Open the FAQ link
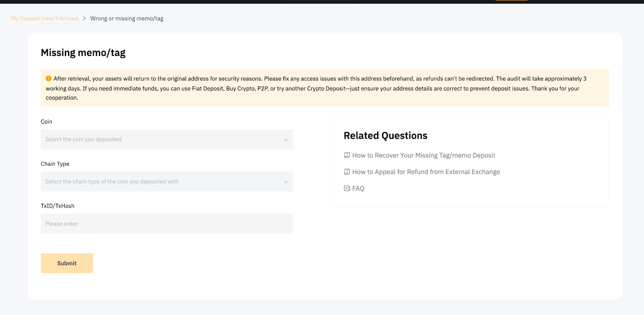 click(x=358, y=188)
